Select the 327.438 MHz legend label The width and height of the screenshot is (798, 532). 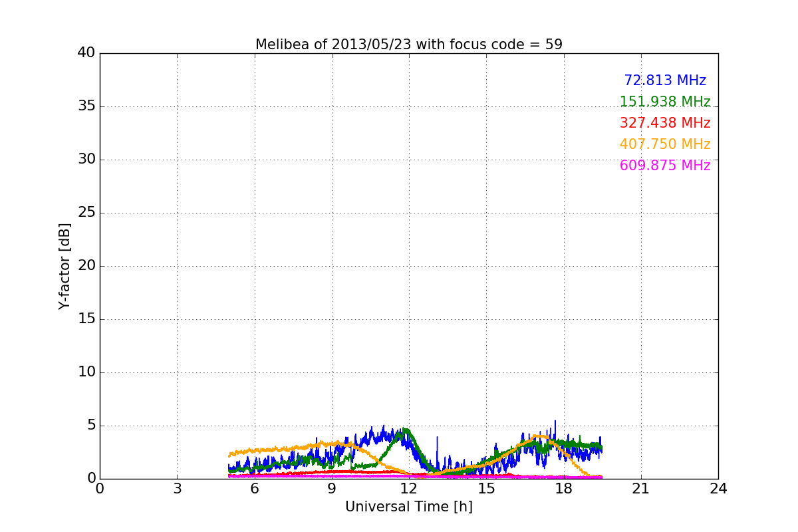(665, 123)
